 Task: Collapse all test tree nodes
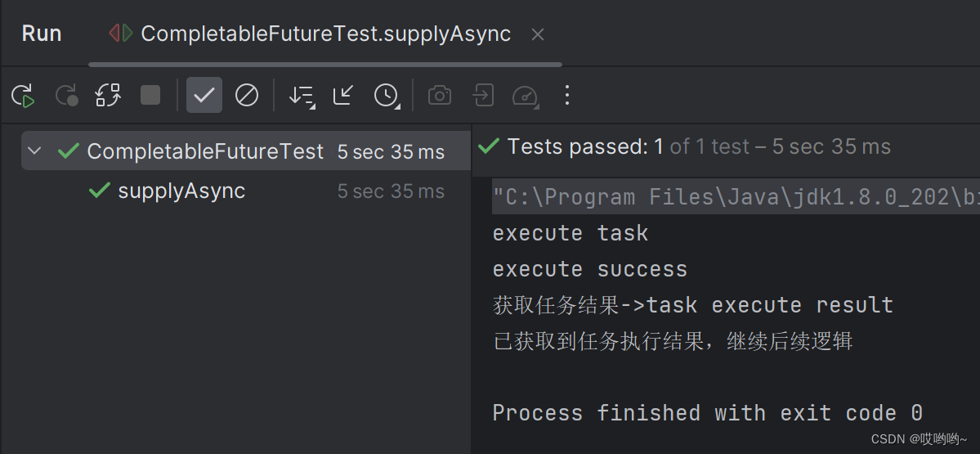coord(343,96)
